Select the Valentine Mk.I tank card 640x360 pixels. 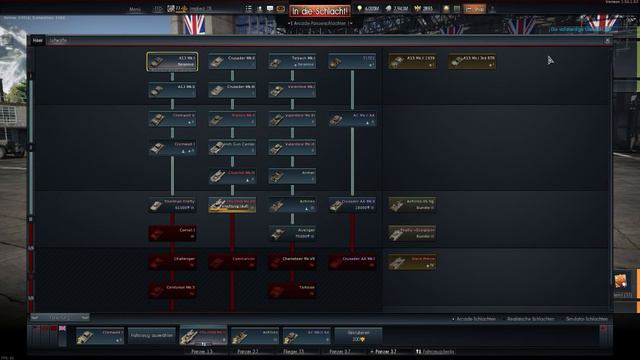[x=292, y=90]
